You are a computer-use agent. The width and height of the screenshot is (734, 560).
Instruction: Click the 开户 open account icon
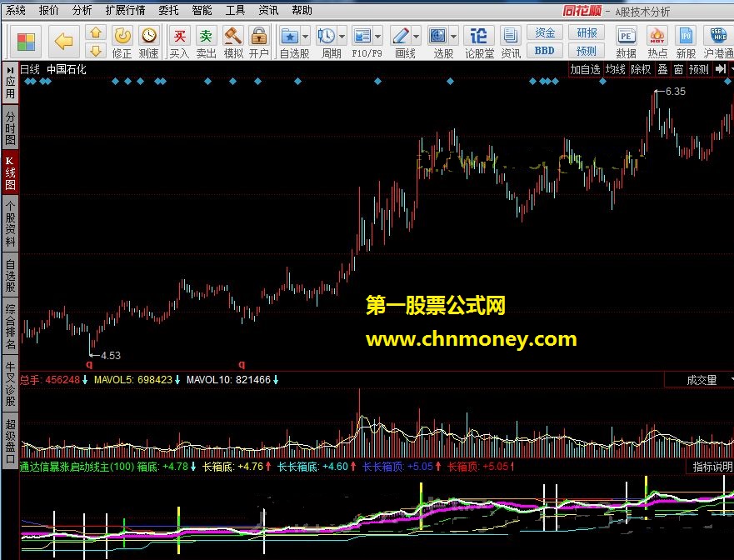[x=259, y=42]
